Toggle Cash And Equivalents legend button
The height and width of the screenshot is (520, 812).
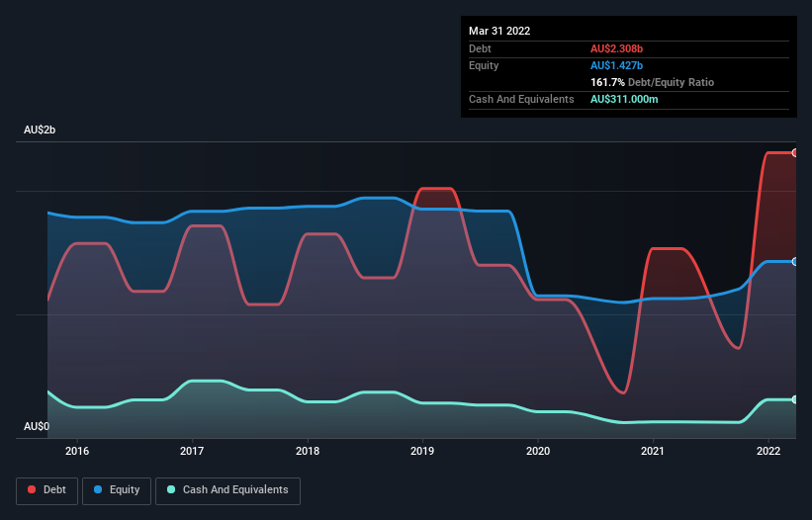pyautogui.click(x=227, y=490)
